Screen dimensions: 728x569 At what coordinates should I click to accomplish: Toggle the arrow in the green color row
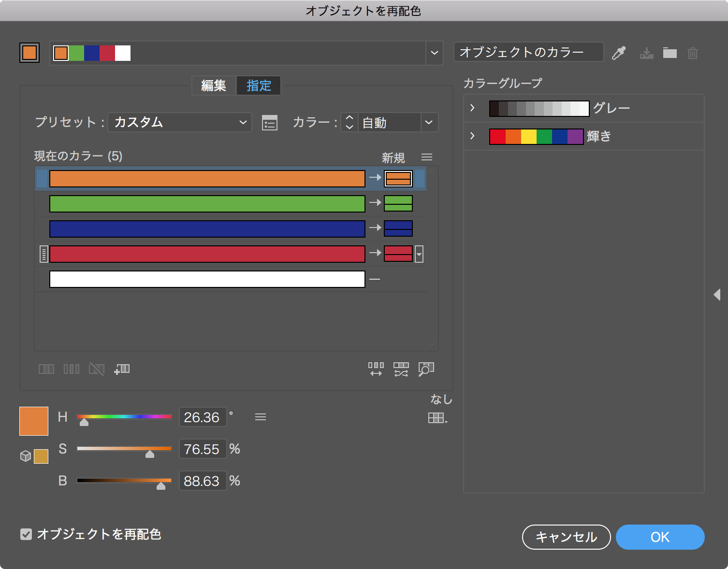pyautogui.click(x=375, y=203)
